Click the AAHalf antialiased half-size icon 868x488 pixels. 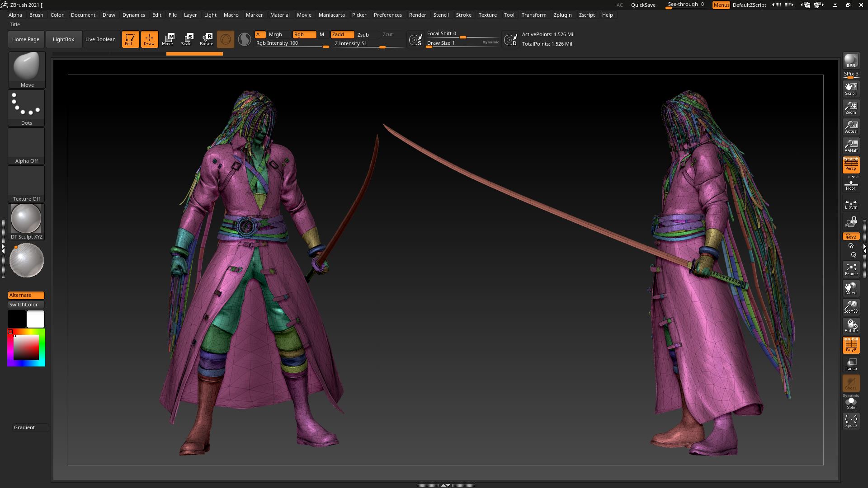pyautogui.click(x=851, y=145)
